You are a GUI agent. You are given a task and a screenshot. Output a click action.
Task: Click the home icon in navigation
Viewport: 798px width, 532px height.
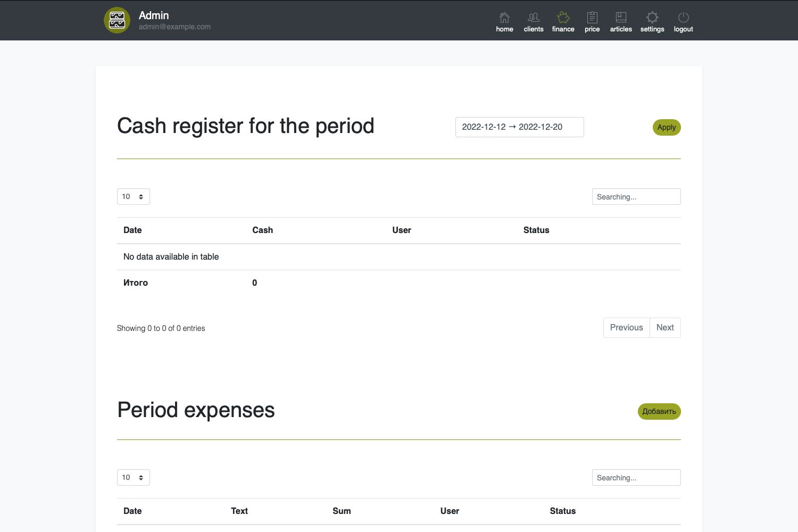click(x=504, y=18)
